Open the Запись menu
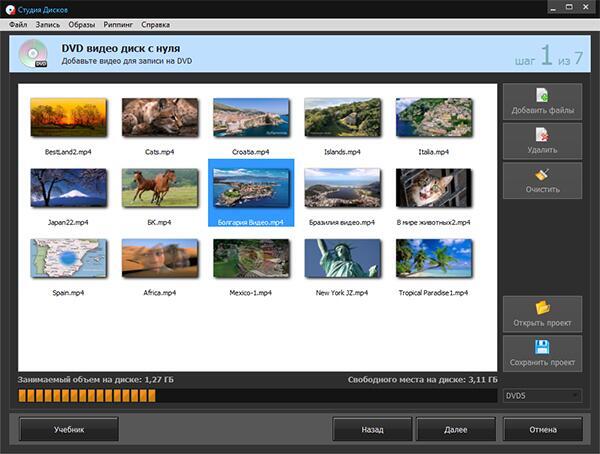The width and height of the screenshot is (600, 454). tap(48, 24)
